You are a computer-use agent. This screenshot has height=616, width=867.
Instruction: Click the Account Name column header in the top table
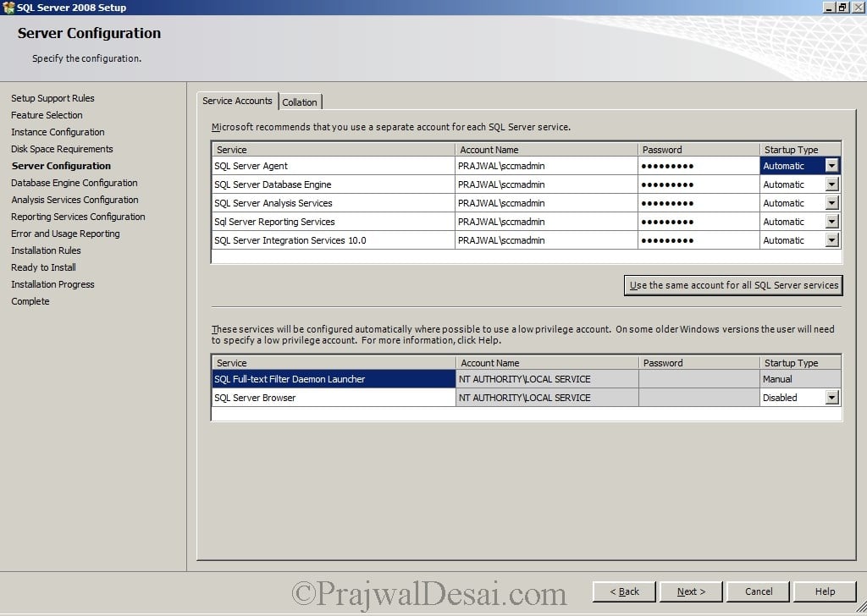click(546, 149)
